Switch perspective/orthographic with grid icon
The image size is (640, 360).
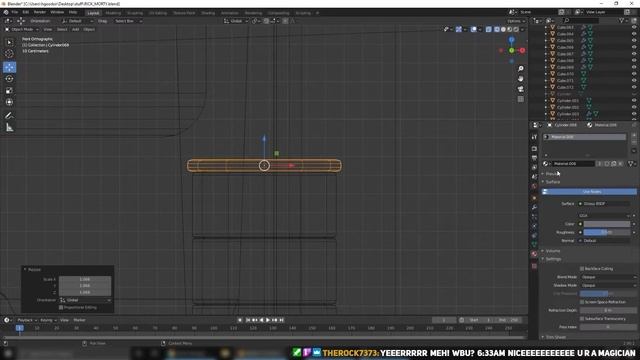coord(520,99)
